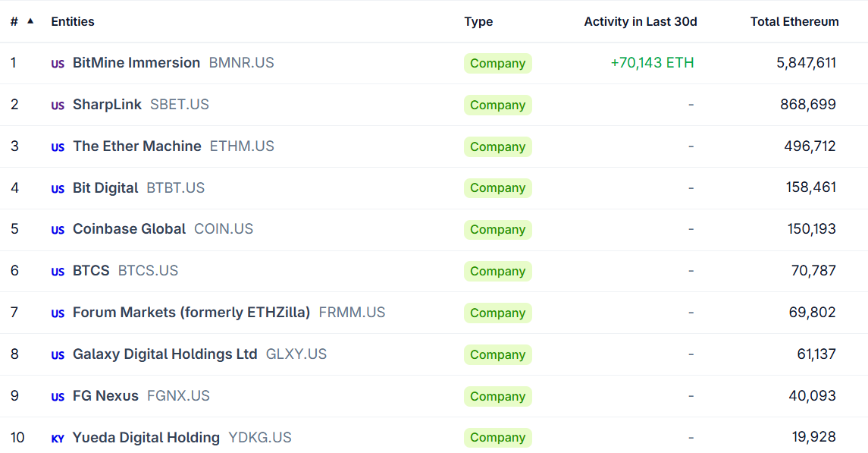
Task: Open Galaxy Digital Holdings Ltd entity link
Action: pyautogui.click(x=165, y=354)
